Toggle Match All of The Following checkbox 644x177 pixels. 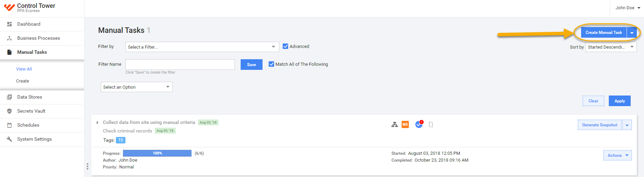pyautogui.click(x=271, y=64)
